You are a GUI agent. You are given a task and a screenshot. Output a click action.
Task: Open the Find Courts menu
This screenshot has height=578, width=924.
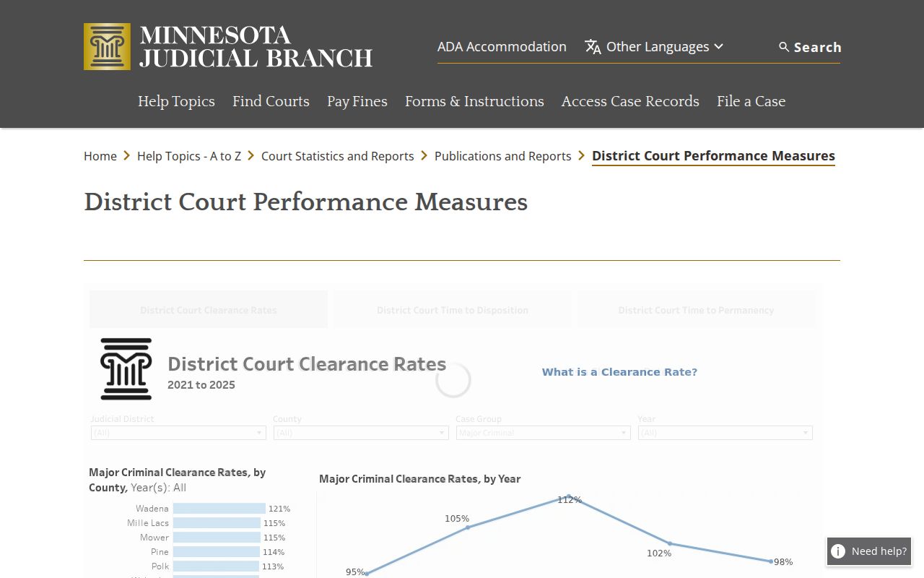(x=271, y=101)
